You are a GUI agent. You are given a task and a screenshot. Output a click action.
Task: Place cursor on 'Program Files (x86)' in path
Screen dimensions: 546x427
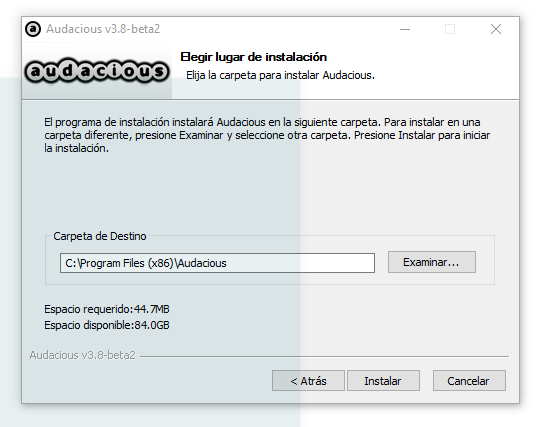coord(125,263)
